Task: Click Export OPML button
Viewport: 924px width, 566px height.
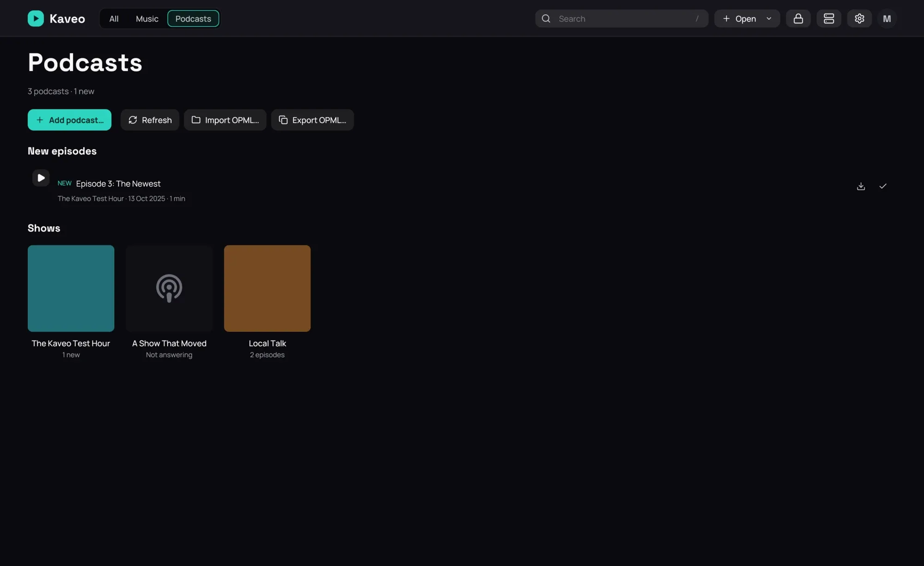Action: [x=312, y=120]
